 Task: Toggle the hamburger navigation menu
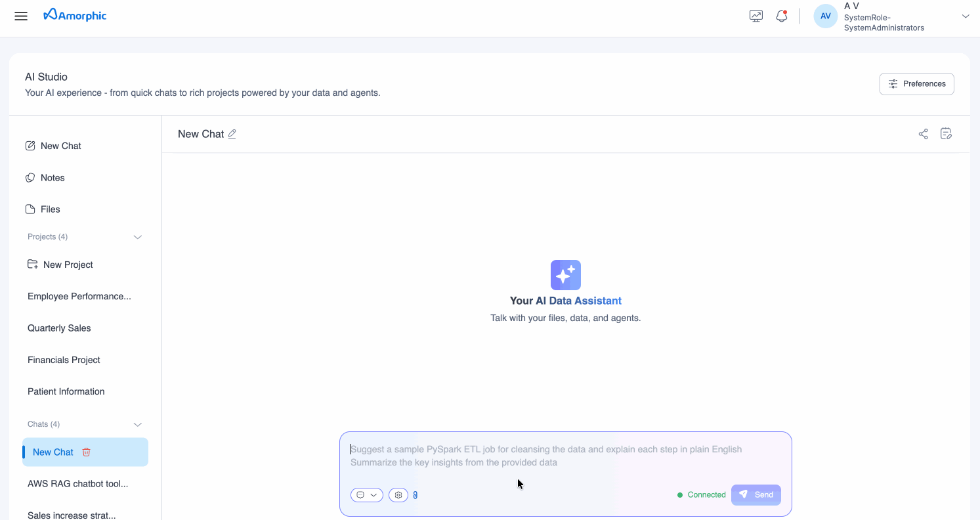(20, 16)
